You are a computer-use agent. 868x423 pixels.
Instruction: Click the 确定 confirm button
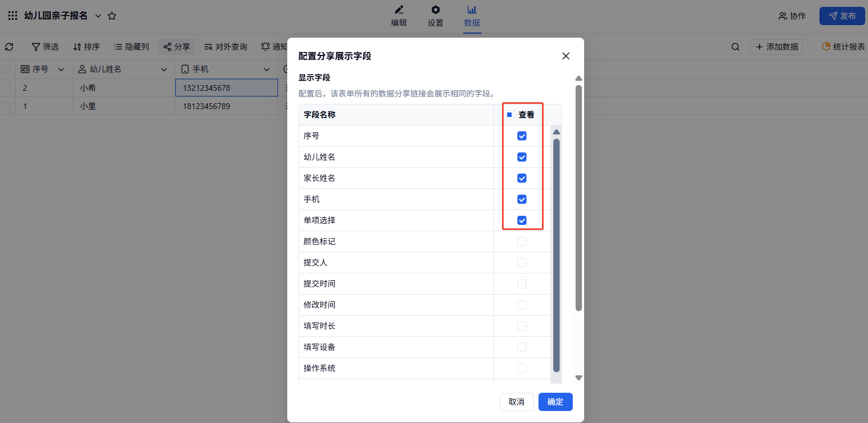555,402
